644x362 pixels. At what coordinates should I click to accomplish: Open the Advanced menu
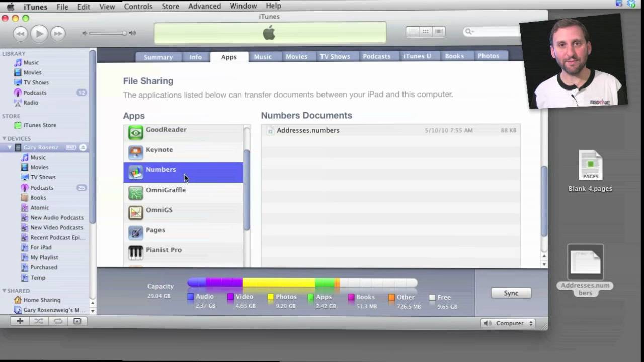(204, 6)
